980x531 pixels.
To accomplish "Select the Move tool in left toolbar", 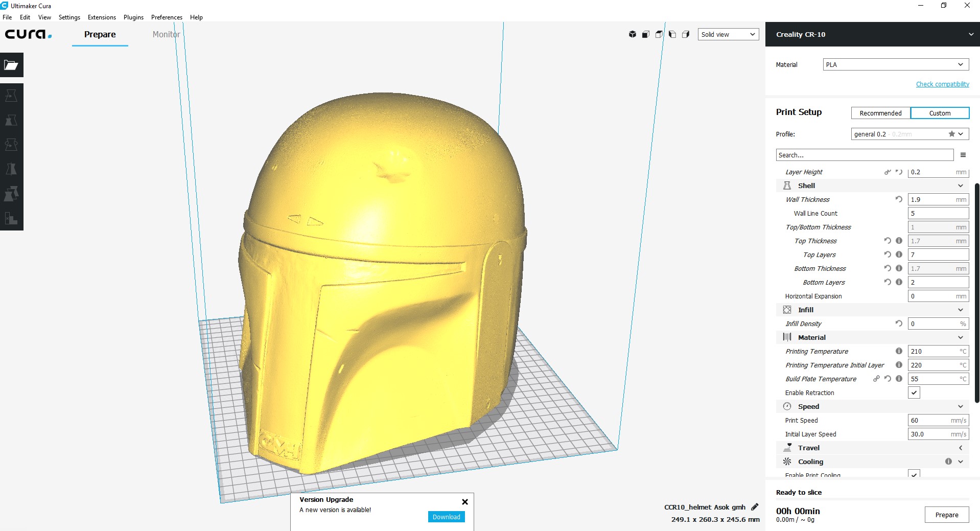I will point(11,96).
